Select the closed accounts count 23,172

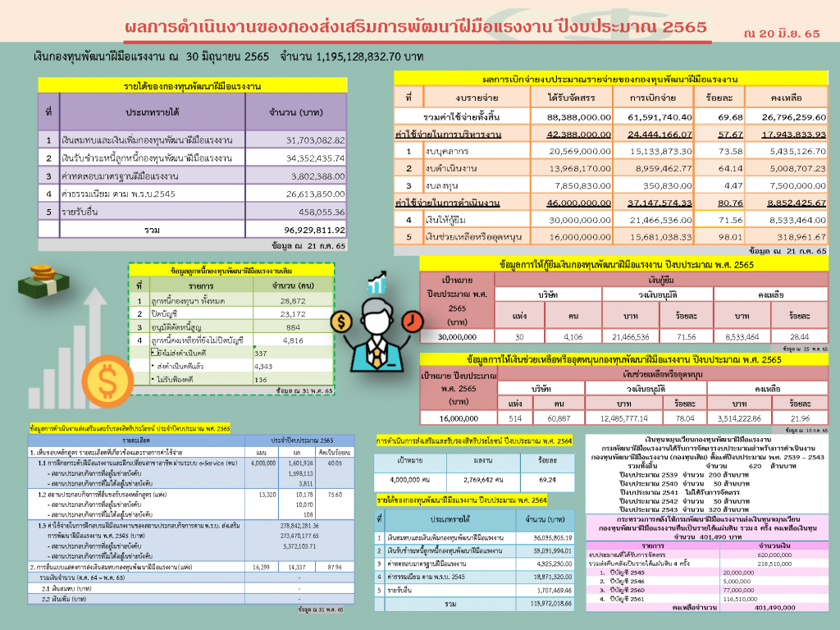(293, 314)
